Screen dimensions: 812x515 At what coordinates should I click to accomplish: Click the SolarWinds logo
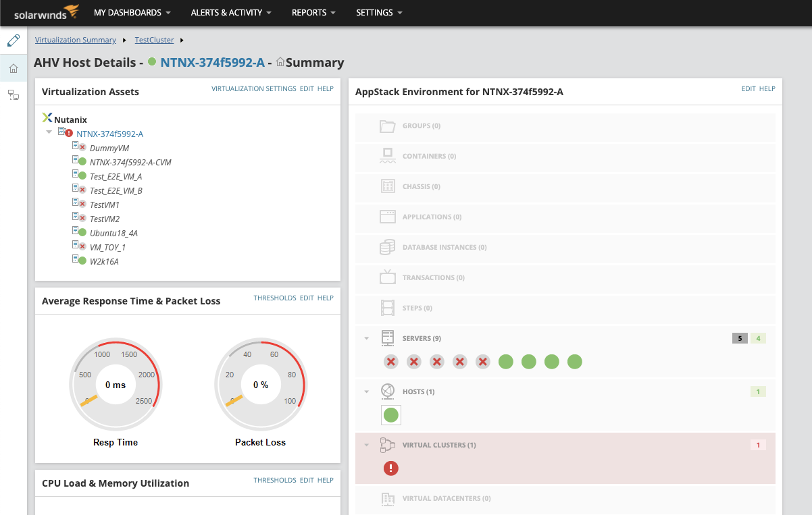(47, 12)
